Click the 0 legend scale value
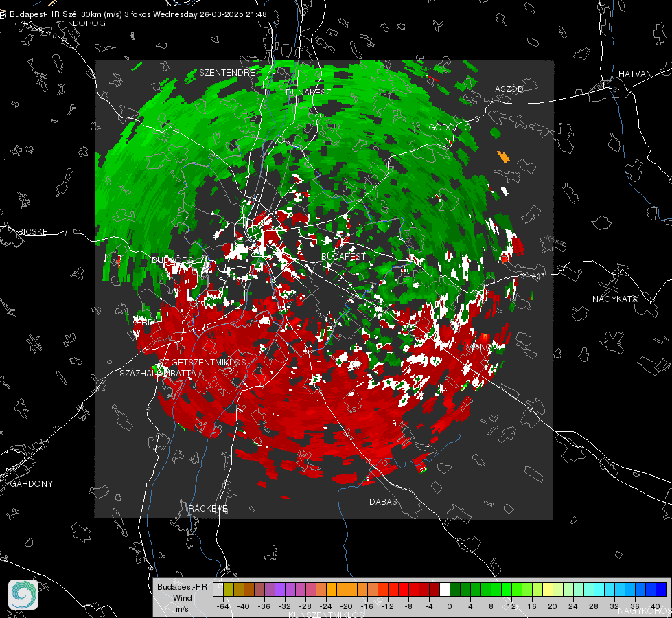This screenshot has width=672, height=618. point(449,606)
